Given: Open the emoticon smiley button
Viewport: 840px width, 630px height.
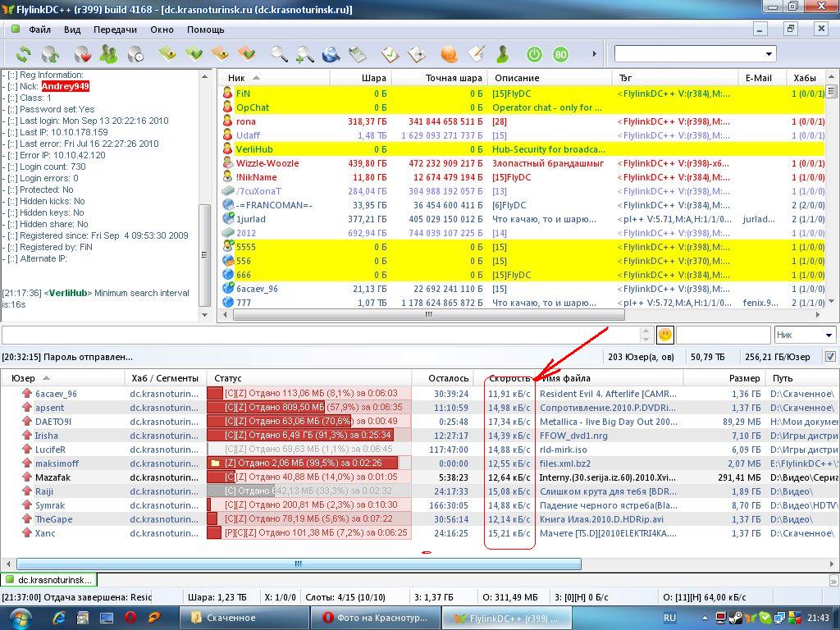Looking at the screenshot, I should coord(664,335).
